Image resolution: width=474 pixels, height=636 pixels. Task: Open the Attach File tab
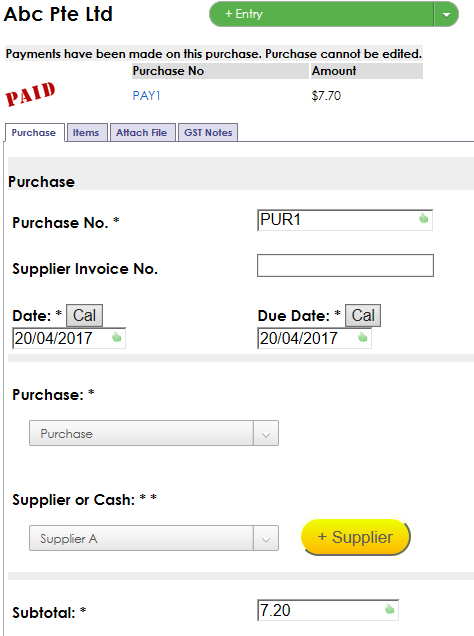(142, 133)
